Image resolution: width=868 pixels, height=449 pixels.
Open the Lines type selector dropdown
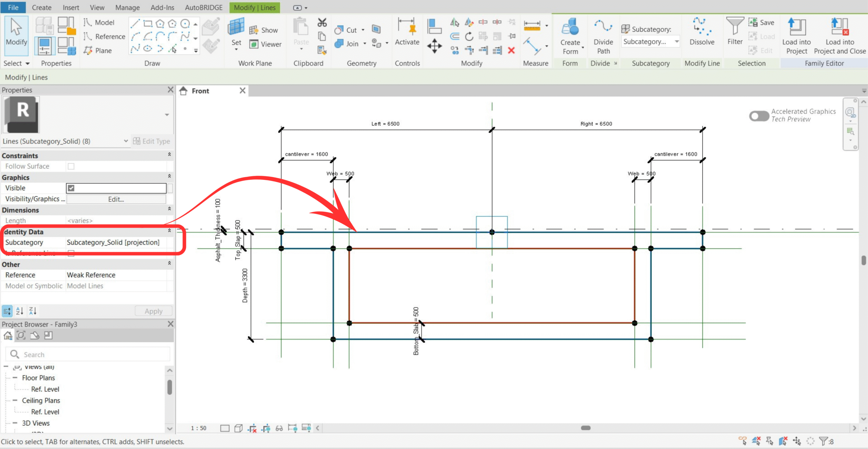126,141
